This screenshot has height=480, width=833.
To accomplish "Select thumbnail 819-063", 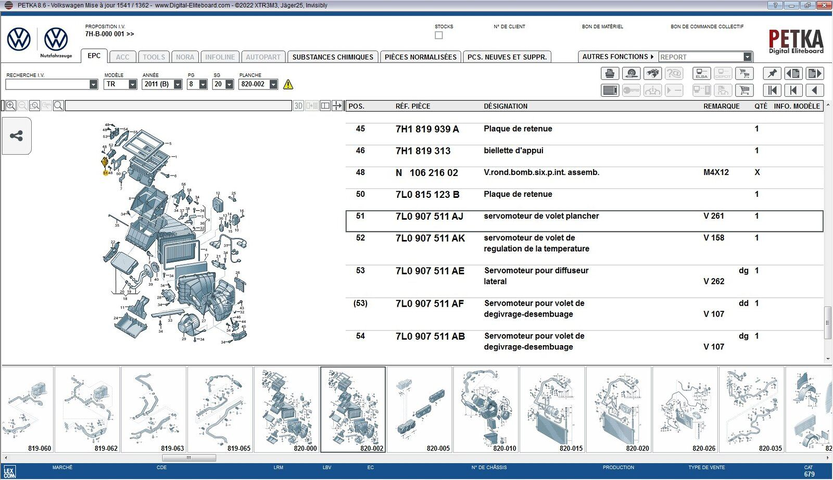I will [154, 409].
